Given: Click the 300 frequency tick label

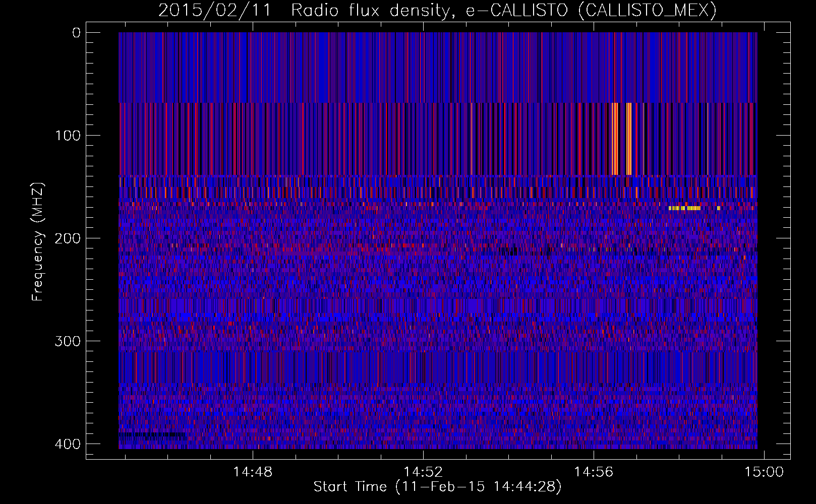Looking at the screenshot, I should point(68,341).
